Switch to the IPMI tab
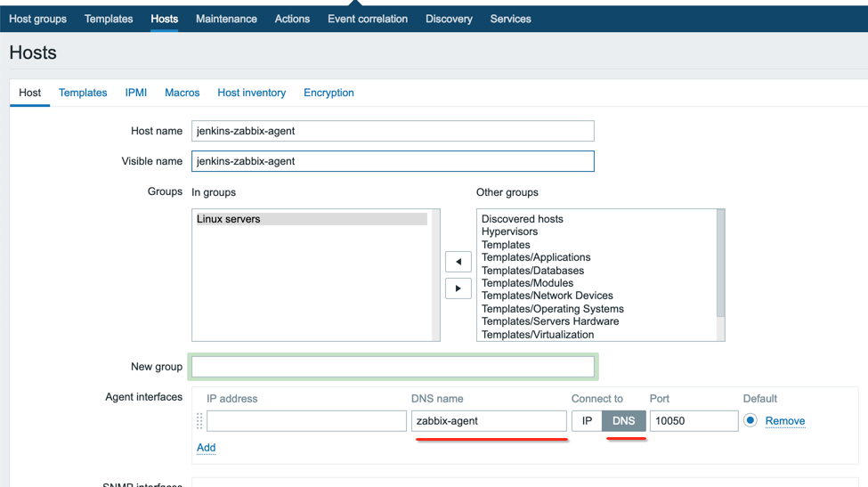The height and width of the screenshot is (487, 868). 135,93
